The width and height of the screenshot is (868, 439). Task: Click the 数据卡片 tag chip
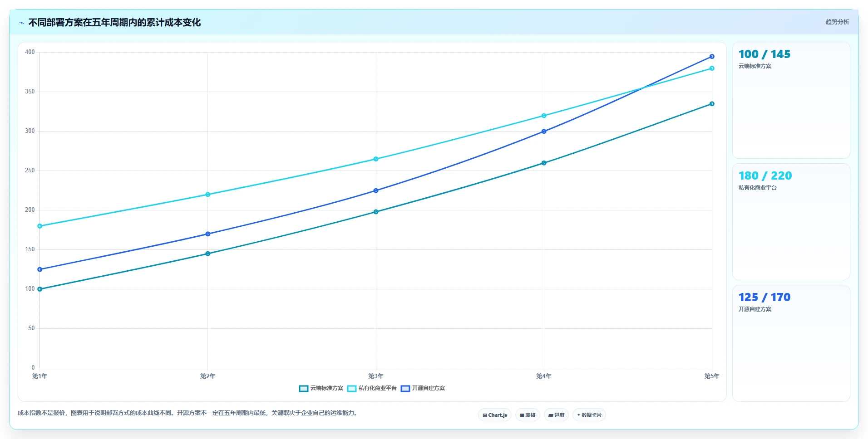589,415
